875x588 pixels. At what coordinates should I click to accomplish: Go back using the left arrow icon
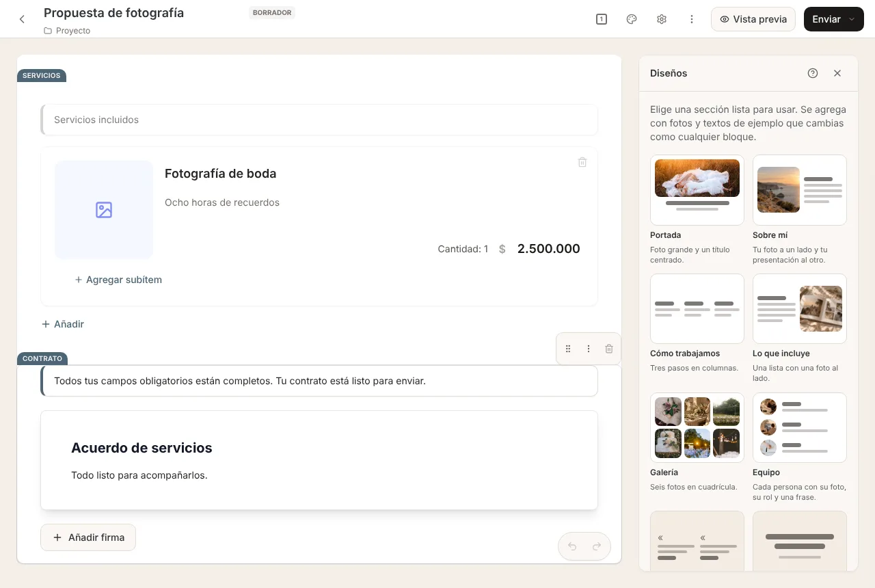click(x=22, y=19)
